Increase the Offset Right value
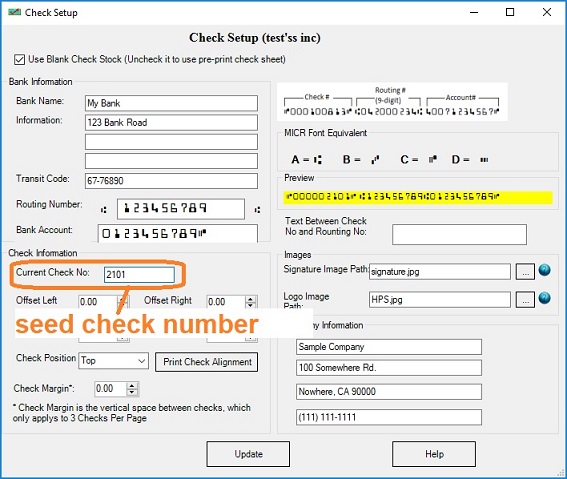Screen dimensions: 567x479 [x=251, y=299]
